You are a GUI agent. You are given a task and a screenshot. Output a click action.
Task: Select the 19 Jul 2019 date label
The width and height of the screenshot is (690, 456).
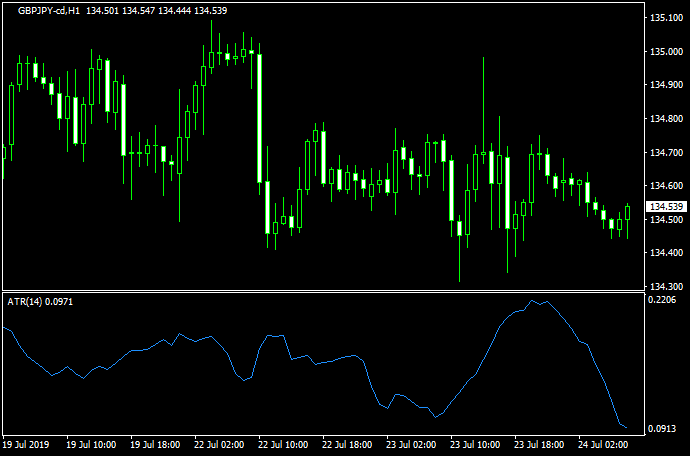tap(27, 443)
